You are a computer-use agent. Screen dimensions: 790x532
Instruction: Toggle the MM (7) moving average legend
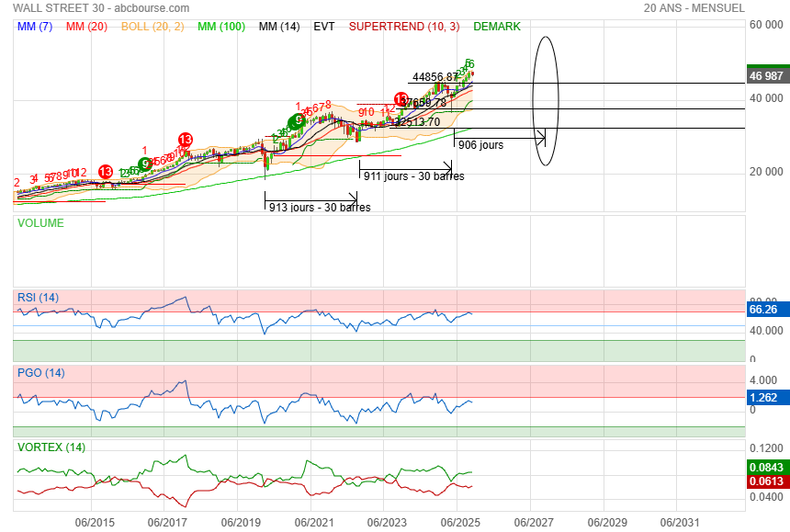click(x=36, y=27)
